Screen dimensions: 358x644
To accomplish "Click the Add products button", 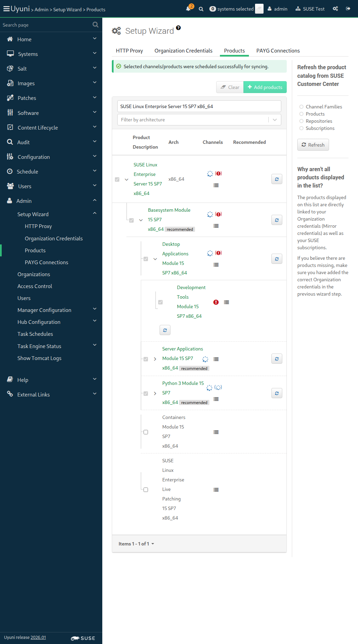I will pyautogui.click(x=265, y=87).
